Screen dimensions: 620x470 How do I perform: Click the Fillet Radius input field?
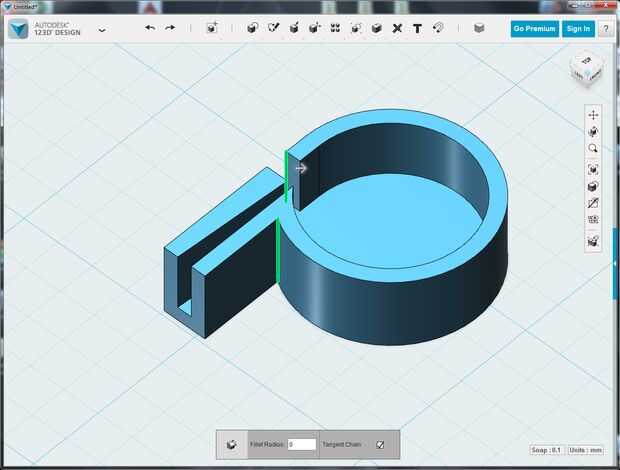point(301,444)
